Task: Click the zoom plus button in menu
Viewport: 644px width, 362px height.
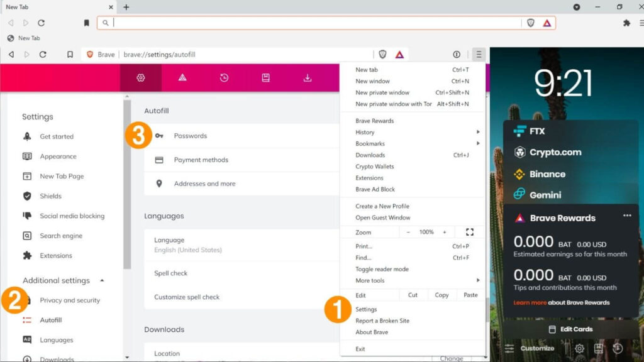Action: (x=445, y=232)
